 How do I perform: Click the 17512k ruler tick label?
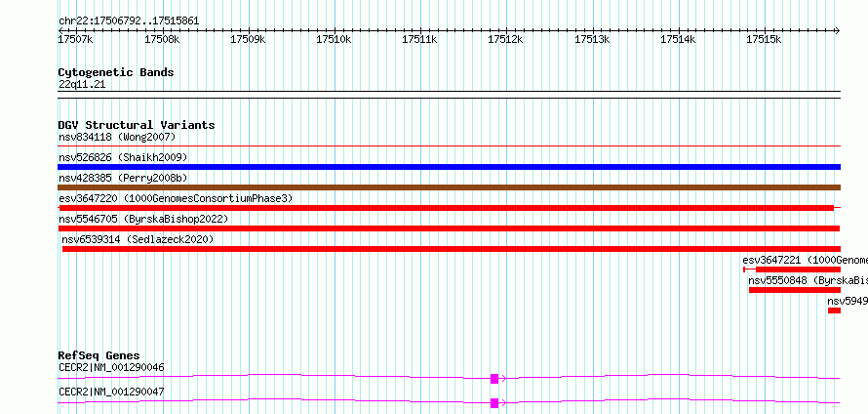tap(505, 39)
